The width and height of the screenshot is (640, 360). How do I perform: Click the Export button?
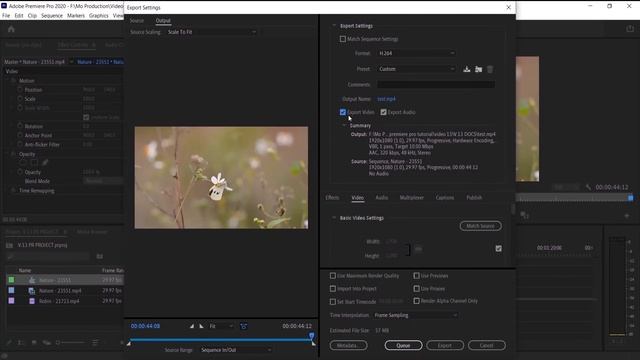tap(445, 345)
